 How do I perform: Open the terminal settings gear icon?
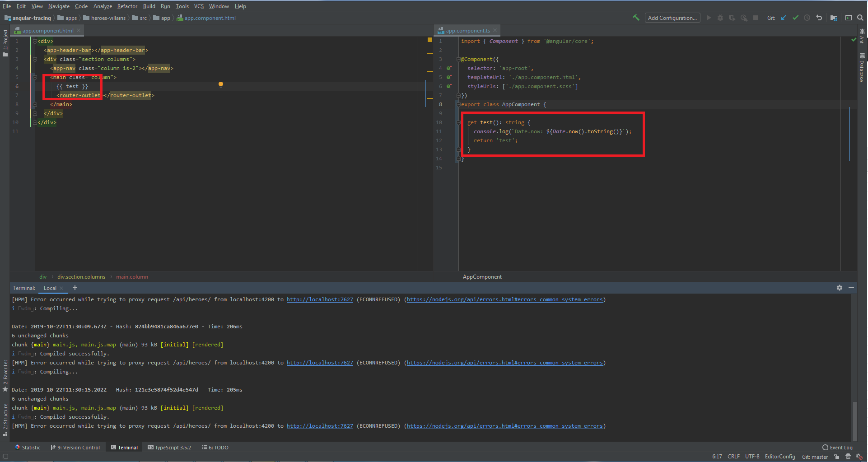pos(840,288)
